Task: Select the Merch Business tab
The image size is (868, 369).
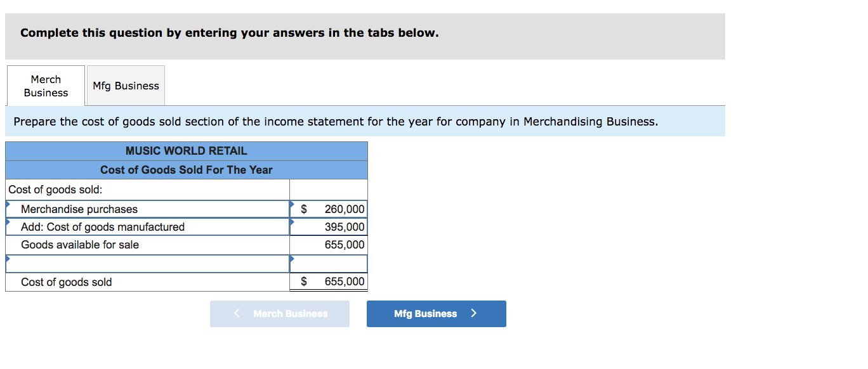Action: coord(45,85)
